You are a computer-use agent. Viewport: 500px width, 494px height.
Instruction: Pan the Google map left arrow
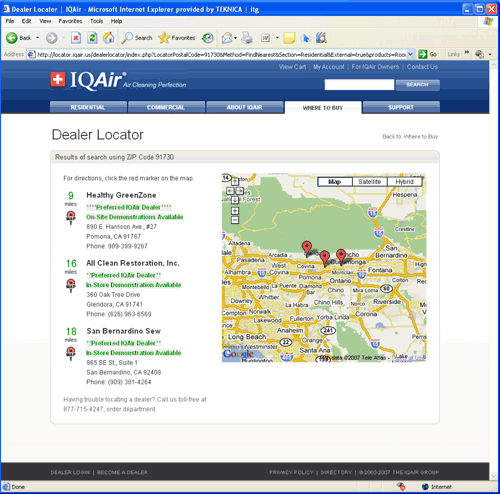(x=230, y=191)
